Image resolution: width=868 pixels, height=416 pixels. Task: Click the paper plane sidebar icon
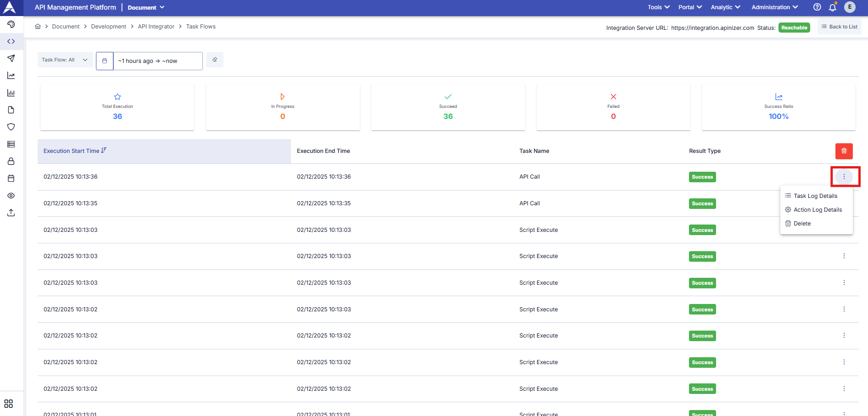[11, 58]
